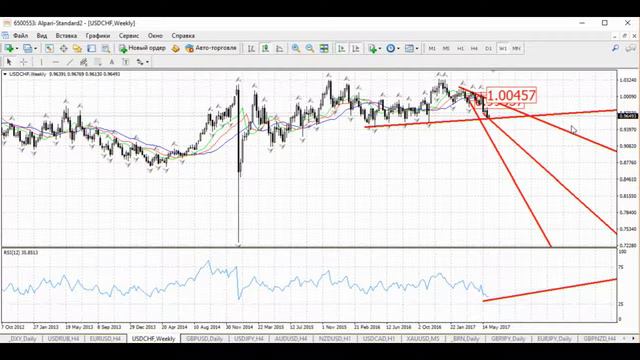This screenshot has width=640, height=360.
Task: Select the D1 timeframe
Action: 489,49
